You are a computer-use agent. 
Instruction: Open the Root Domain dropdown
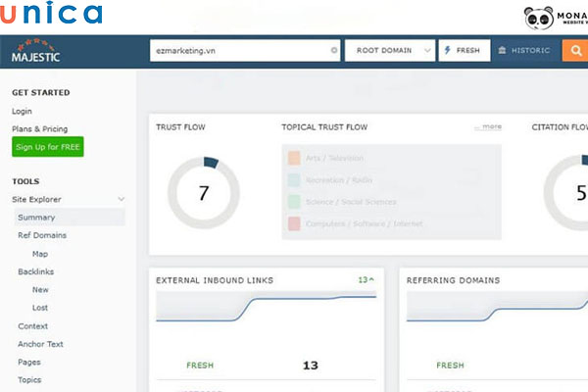[x=390, y=50]
